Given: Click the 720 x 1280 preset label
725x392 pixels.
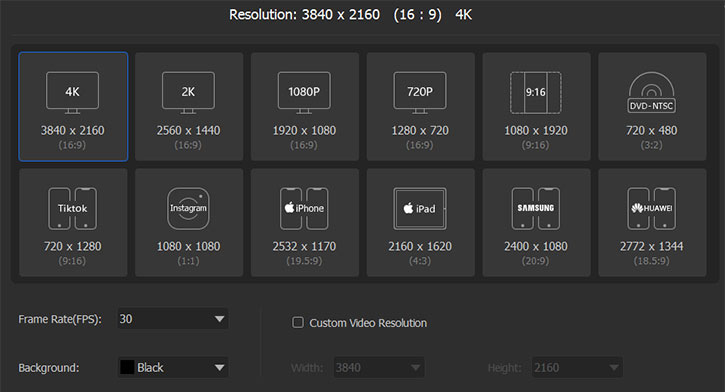Looking at the screenshot, I should 73,246.
